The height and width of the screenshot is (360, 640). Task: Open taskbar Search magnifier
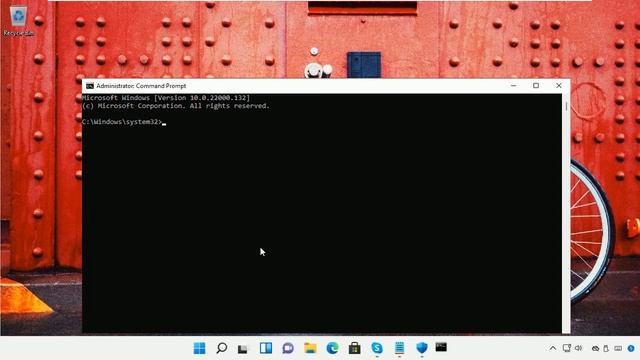click(x=222, y=348)
